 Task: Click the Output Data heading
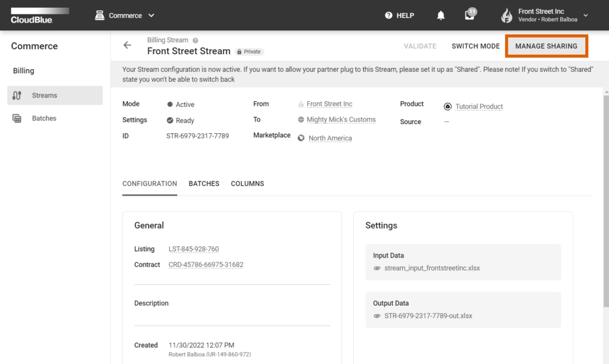pyautogui.click(x=391, y=303)
